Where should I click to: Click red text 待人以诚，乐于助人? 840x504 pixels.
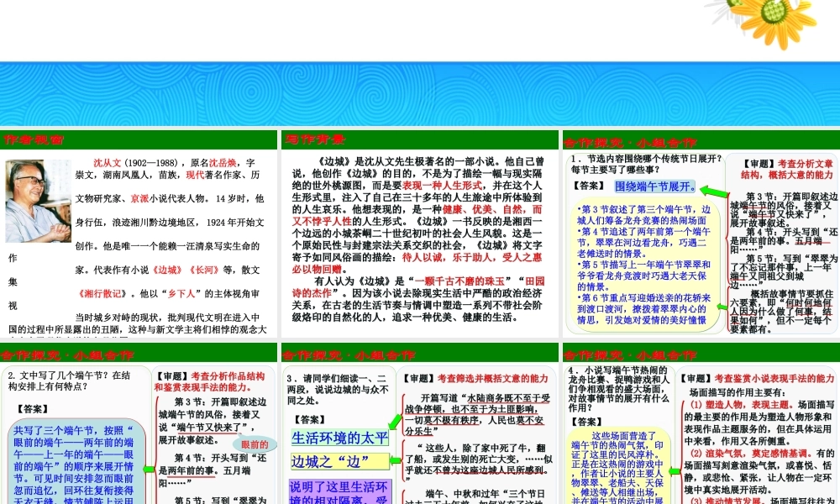pyautogui.click(x=449, y=257)
